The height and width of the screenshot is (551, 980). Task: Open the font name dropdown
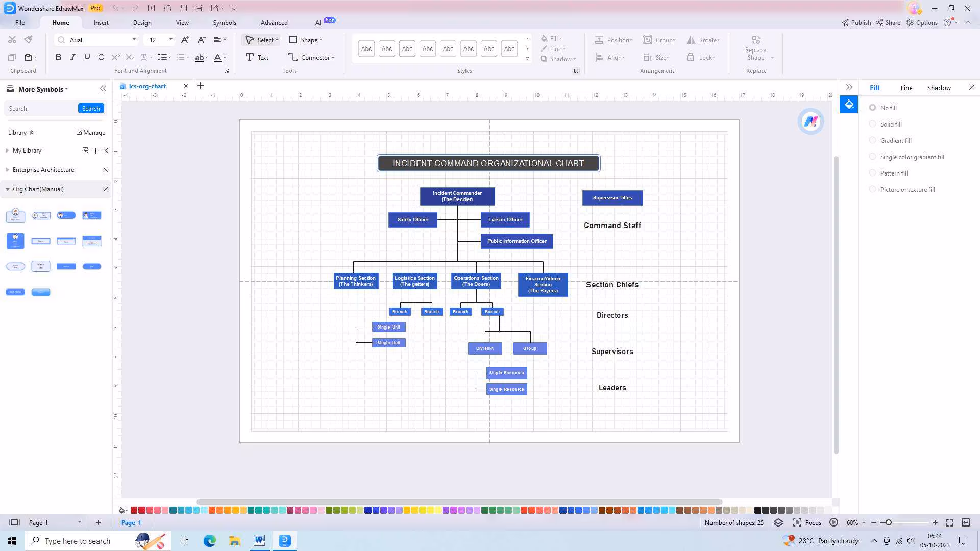(134, 40)
